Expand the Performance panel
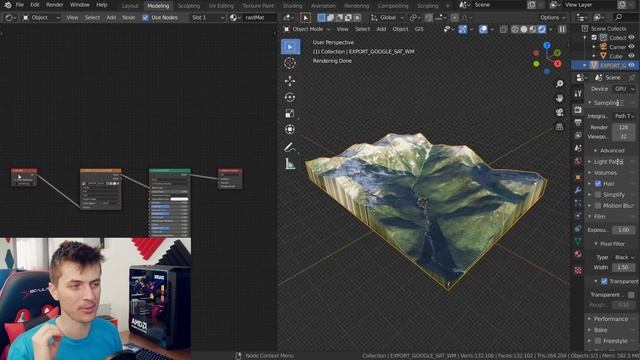Image resolution: width=640 pixels, height=360 pixels. click(611, 319)
